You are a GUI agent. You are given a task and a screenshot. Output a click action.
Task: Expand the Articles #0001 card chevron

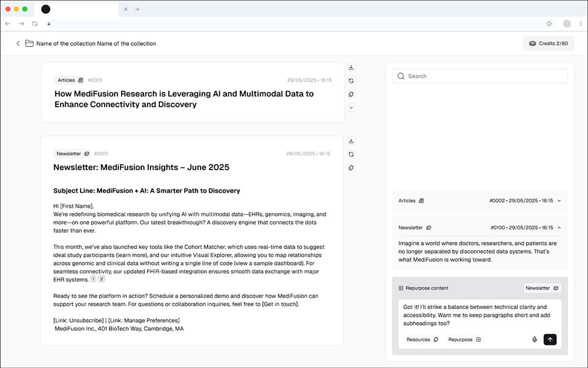tap(351, 108)
